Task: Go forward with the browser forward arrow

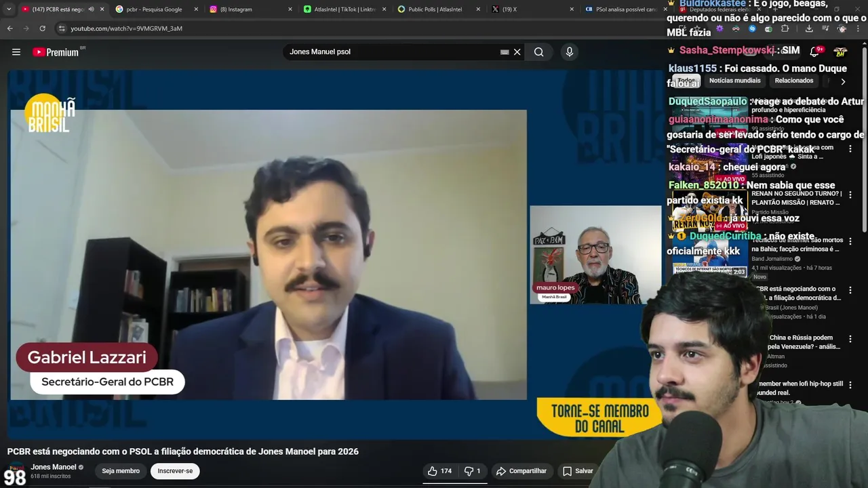Action: point(26,28)
